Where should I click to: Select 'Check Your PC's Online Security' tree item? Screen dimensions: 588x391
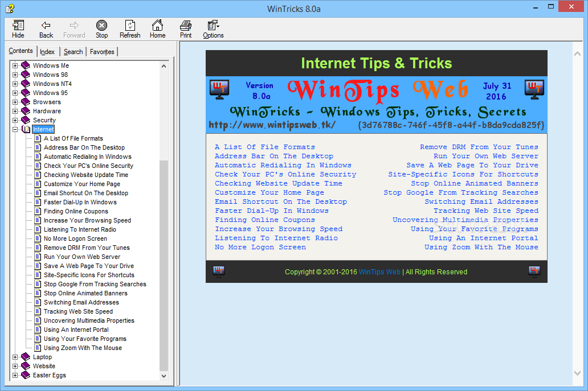pyautogui.click(x=88, y=166)
